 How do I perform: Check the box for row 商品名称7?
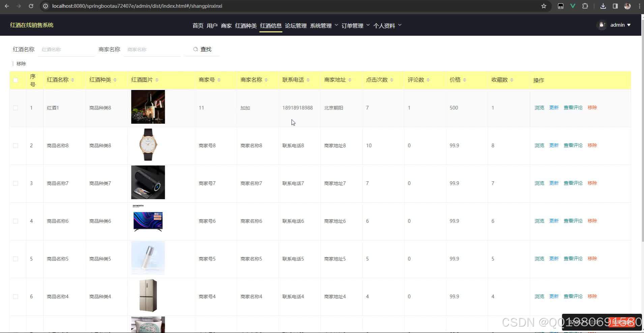16,183
